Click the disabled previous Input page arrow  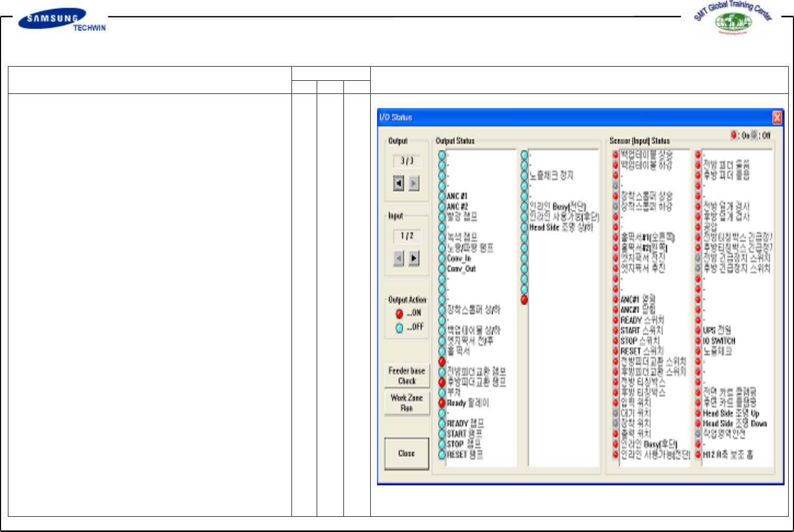point(399,258)
